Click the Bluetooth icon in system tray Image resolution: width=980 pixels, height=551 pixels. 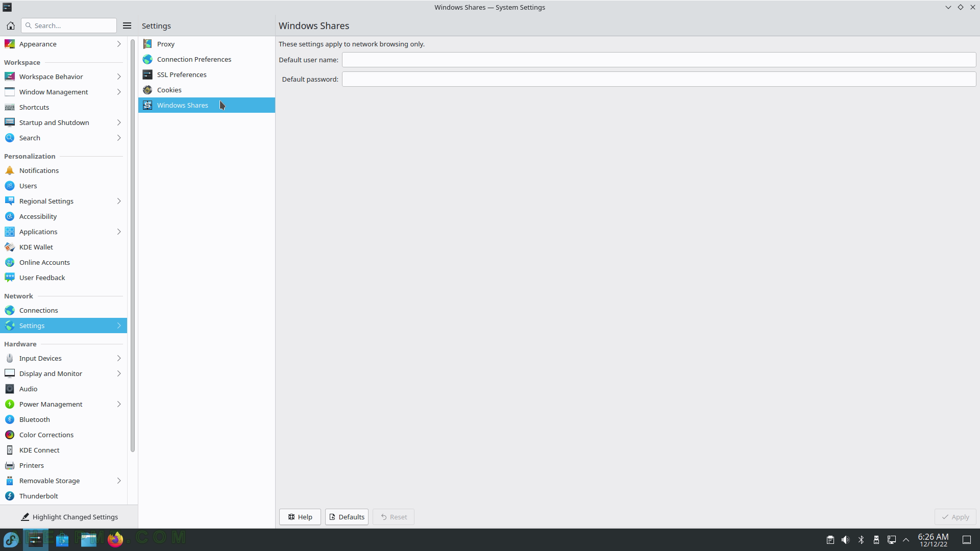tap(861, 540)
